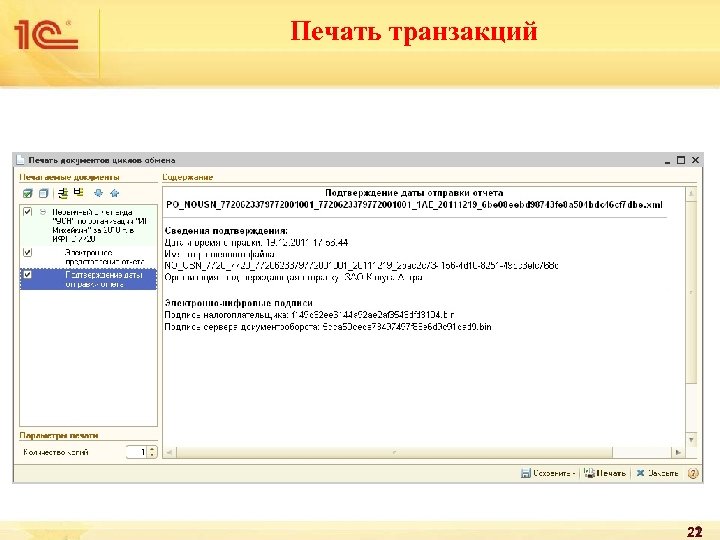Move selected document down with arrow icon

tap(98, 193)
